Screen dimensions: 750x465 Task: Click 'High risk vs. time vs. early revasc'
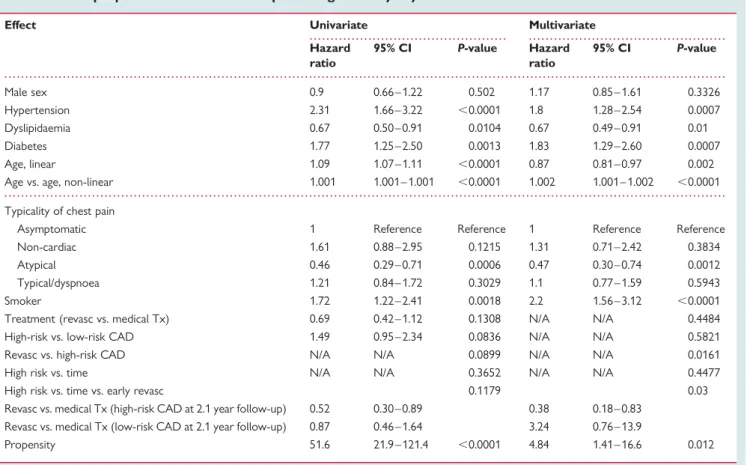[84, 391]
